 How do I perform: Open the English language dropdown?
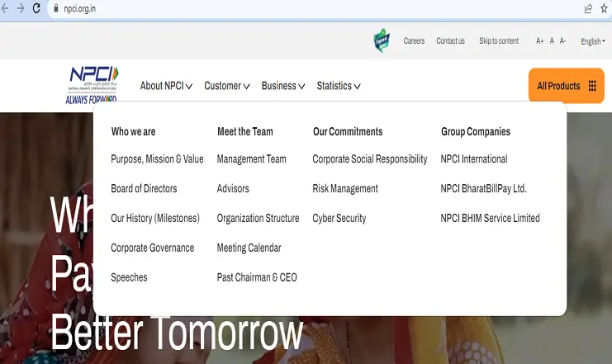(592, 41)
